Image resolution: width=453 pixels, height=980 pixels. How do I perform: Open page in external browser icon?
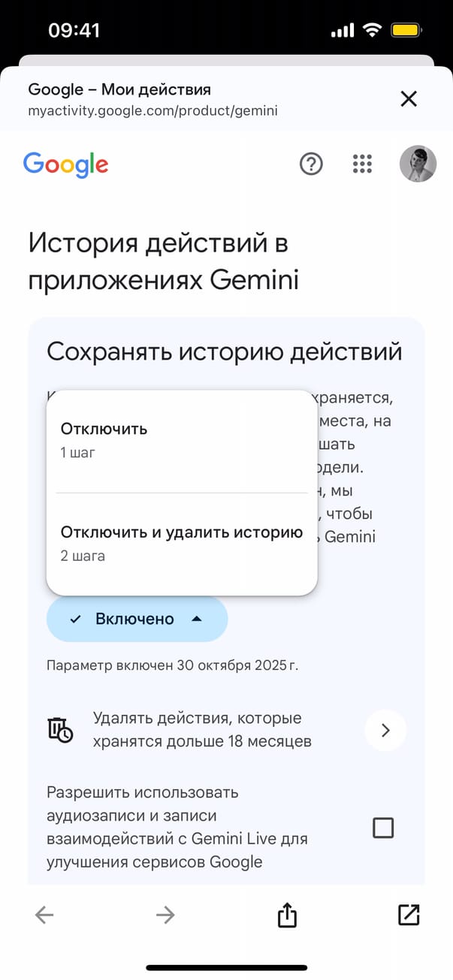point(408,914)
